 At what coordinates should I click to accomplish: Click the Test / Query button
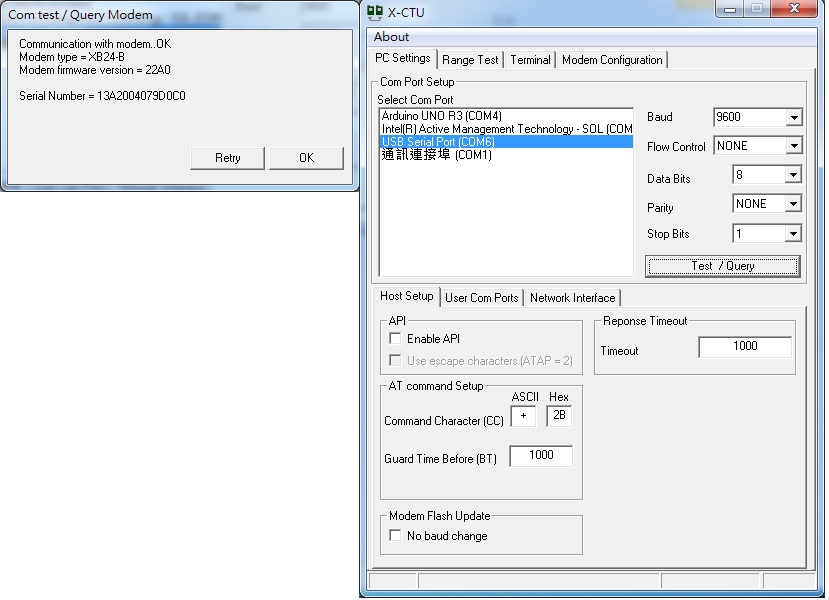pyautogui.click(x=723, y=266)
